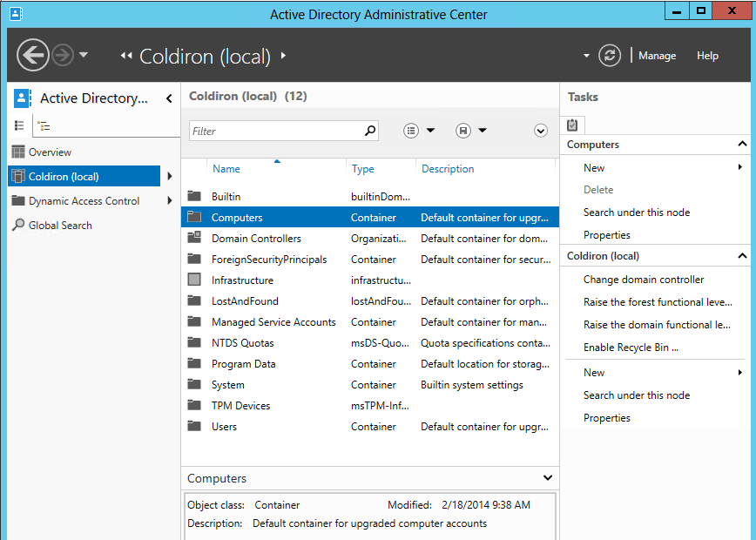This screenshot has width=756, height=540.
Task: Select Coldiron (local) navigation node
Action: tap(84, 176)
